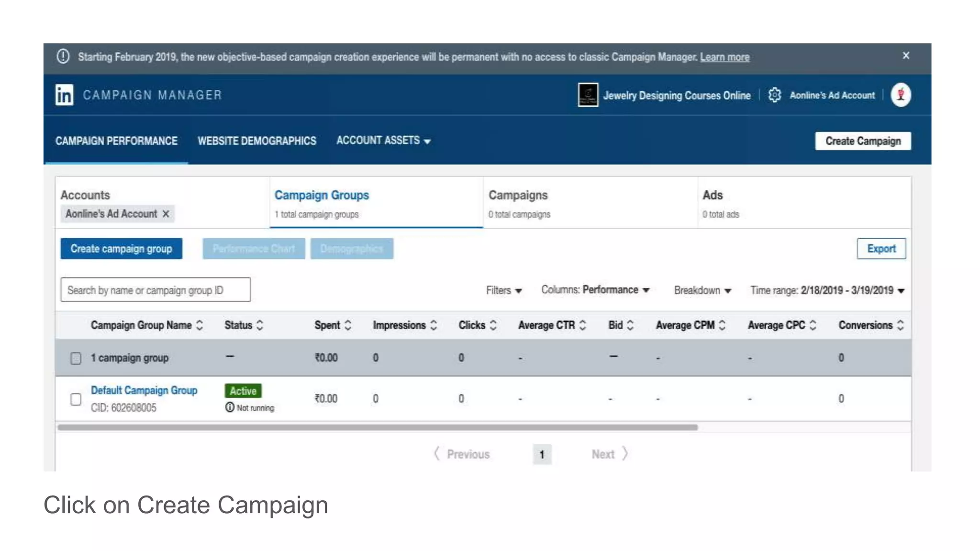The height and width of the screenshot is (551, 980).
Task: Click the Active status badge
Action: [243, 391]
